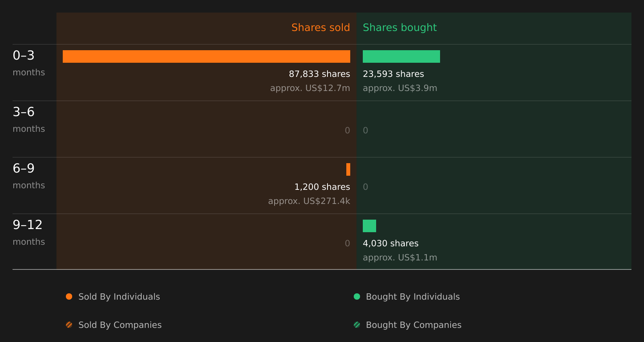Click the 87,833 shares value
Image resolution: width=644 pixels, height=342 pixels.
[x=320, y=74]
